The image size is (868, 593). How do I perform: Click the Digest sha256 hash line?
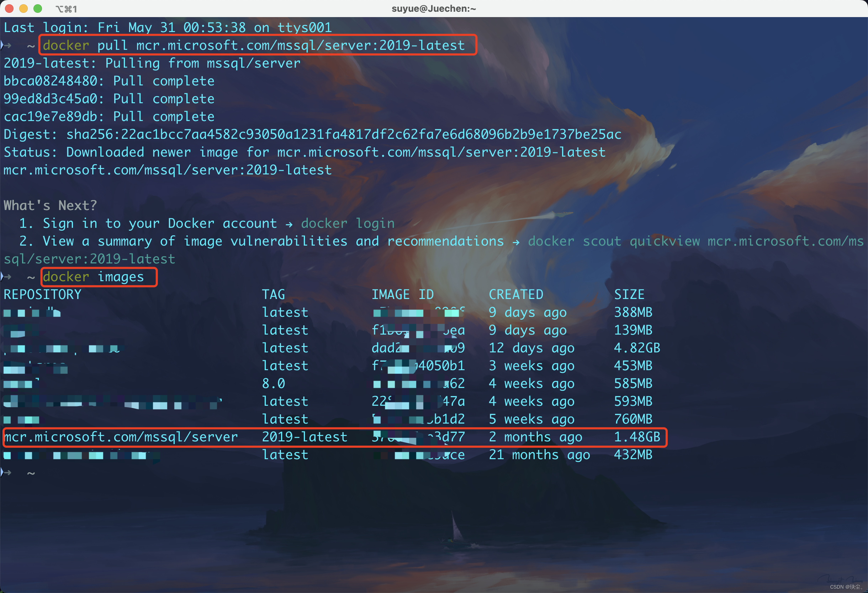313,135
